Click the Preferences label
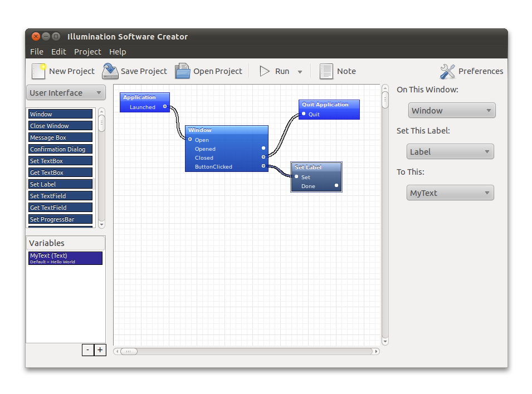 [x=481, y=71]
